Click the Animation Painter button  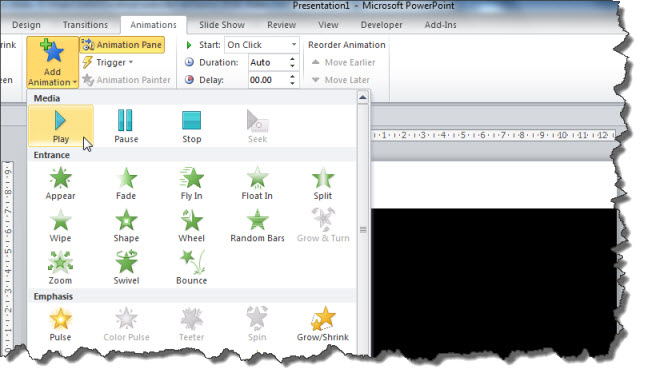point(126,80)
